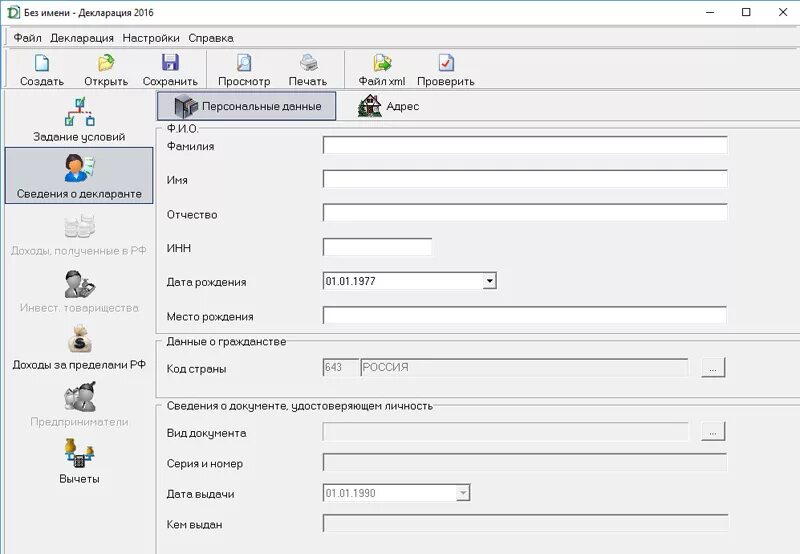
Task: Open Доходы за пределами РФ section
Action: [x=79, y=348]
